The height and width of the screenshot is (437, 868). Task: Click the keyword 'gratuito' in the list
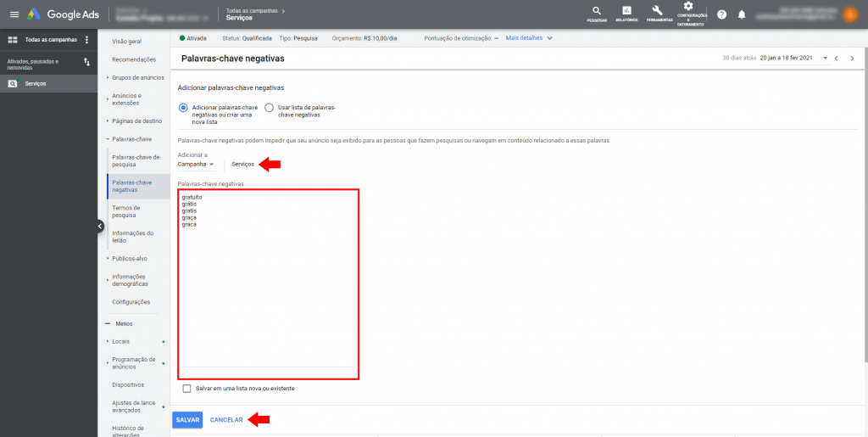click(x=192, y=197)
